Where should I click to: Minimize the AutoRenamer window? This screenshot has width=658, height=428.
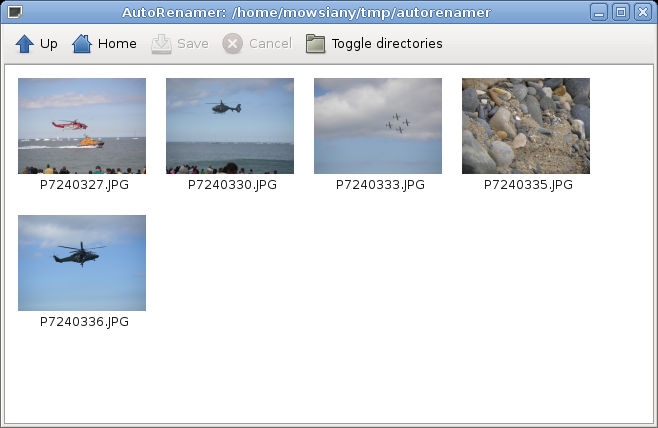click(599, 12)
